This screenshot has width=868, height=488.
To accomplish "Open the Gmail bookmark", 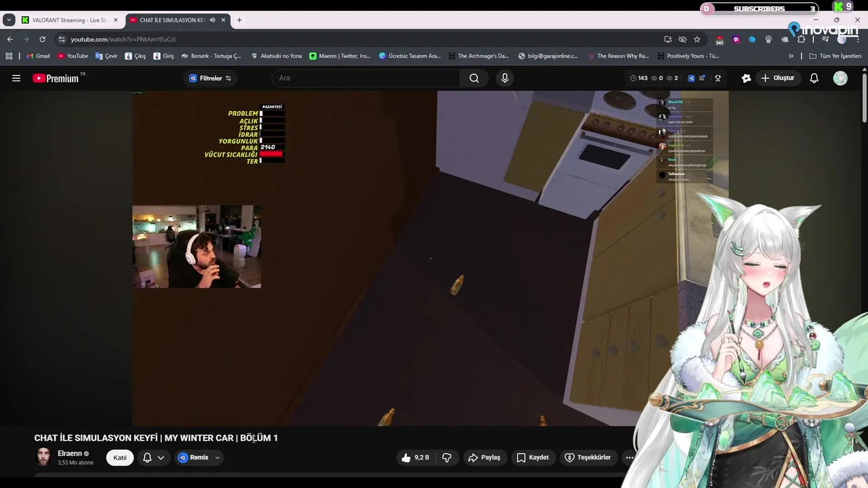I will point(38,56).
